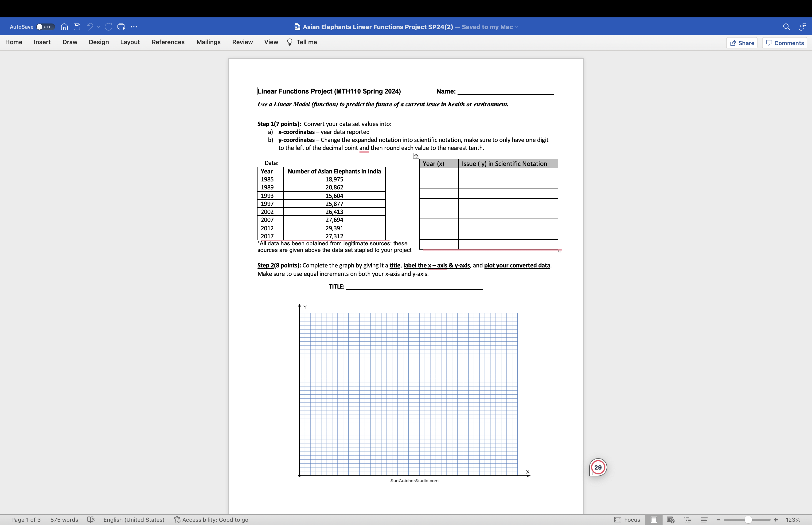Click 575 words to open word count
The image size is (812, 525).
[x=64, y=520]
